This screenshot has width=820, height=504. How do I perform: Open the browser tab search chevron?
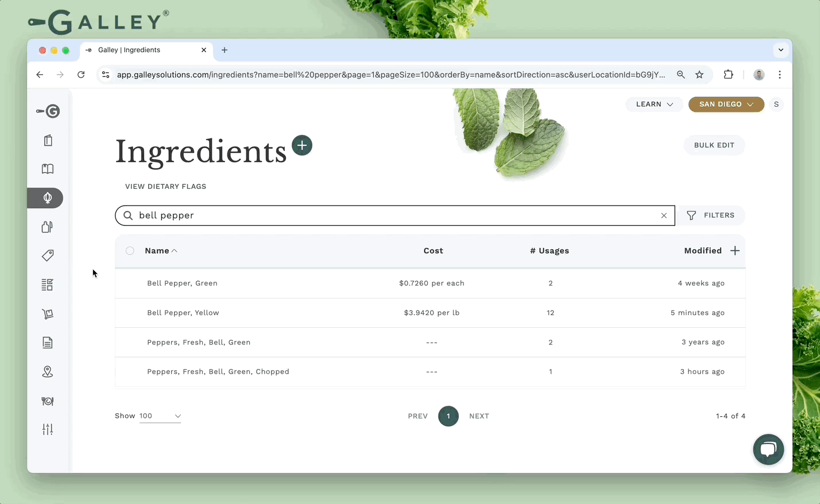point(781,50)
